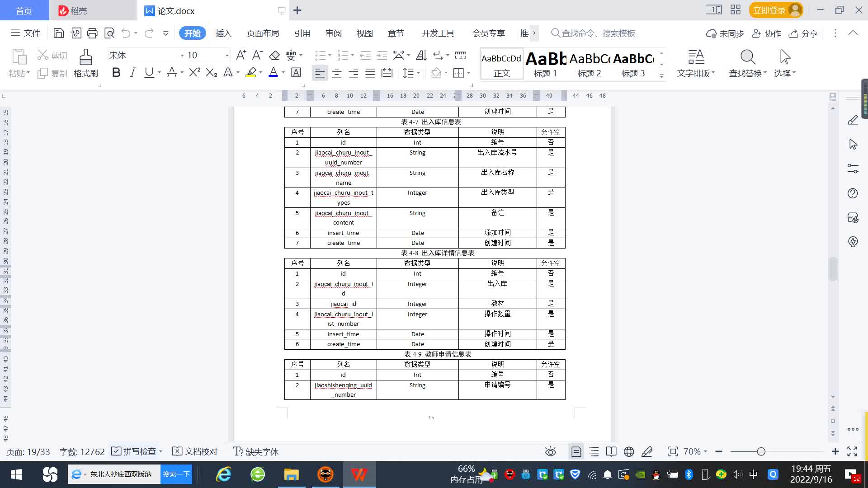Open the font size dropdown

pyautogui.click(x=227, y=55)
